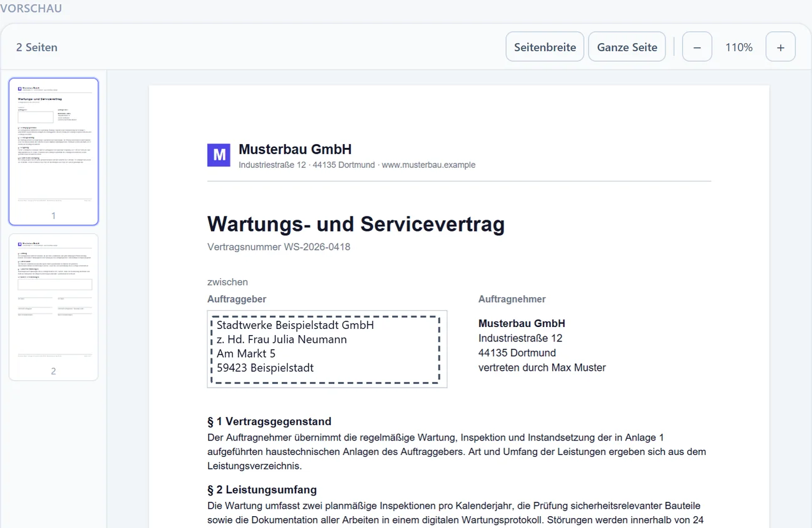Click the letterhead address line with www.musterbau.example
The height and width of the screenshot is (528, 812).
coord(357,165)
